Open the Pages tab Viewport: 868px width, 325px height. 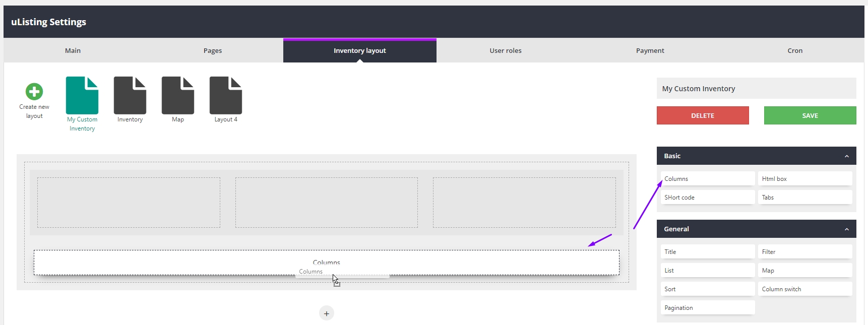(x=213, y=51)
